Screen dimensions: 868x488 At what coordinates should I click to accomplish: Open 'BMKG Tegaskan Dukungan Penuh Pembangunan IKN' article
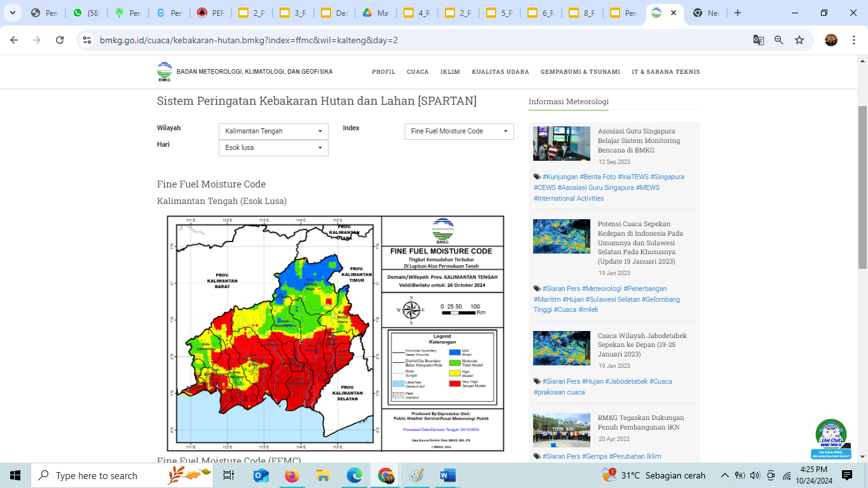[x=641, y=423]
